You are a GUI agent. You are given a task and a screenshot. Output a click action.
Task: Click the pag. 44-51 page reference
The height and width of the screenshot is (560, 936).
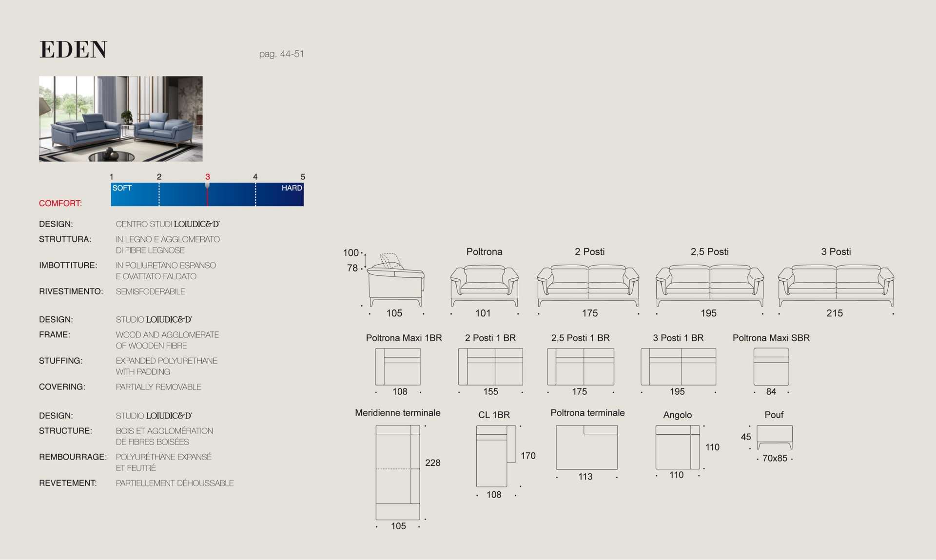pyautogui.click(x=281, y=54)
